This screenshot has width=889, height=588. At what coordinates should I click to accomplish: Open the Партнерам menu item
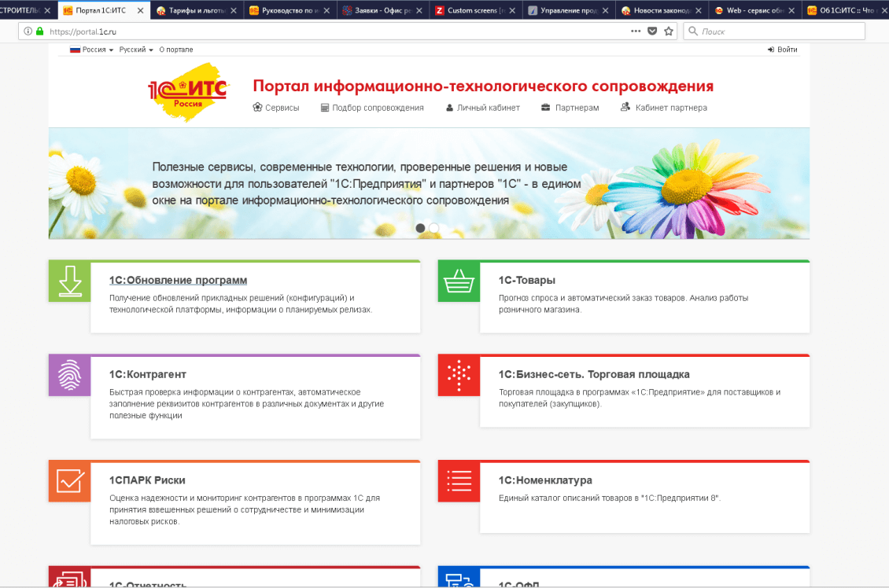pyautogui.click(x=570, y=108)
